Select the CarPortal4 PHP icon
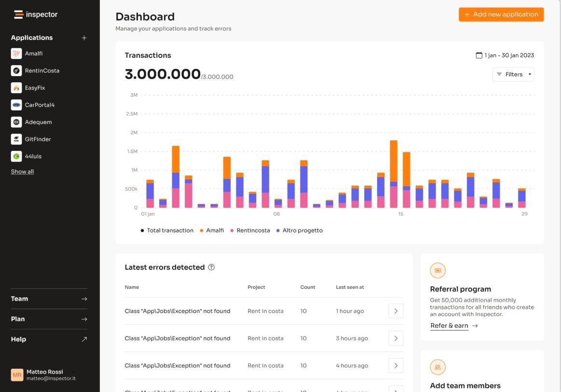The height and width of the screenshot is (392, 561). pyautogui.click(x=16, y=105)
